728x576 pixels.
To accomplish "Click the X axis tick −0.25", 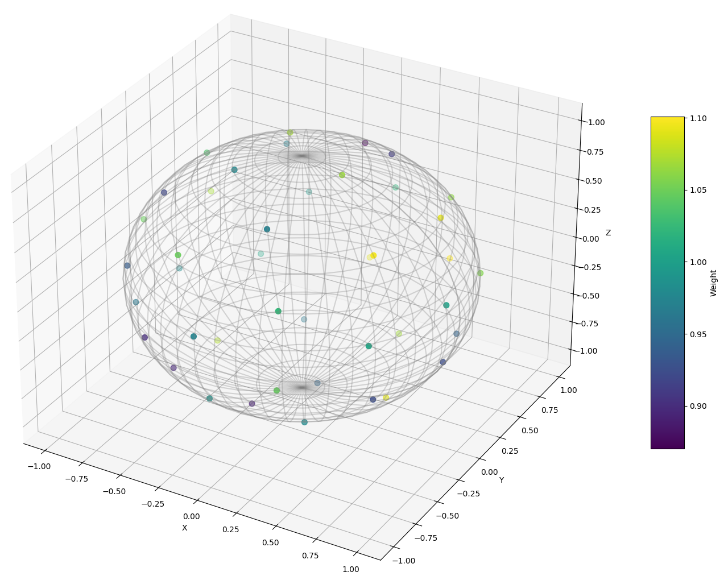I will pyautogui.click(x=152, y=504).
